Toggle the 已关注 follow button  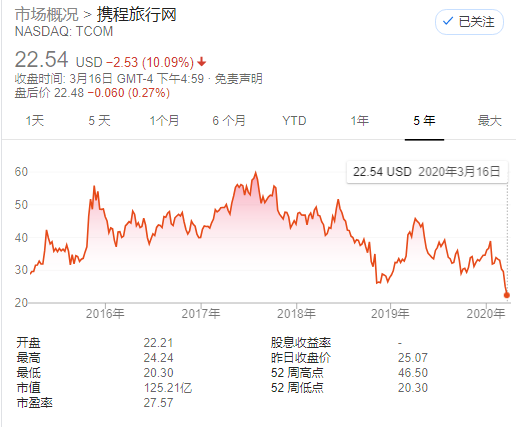(469, 22)
